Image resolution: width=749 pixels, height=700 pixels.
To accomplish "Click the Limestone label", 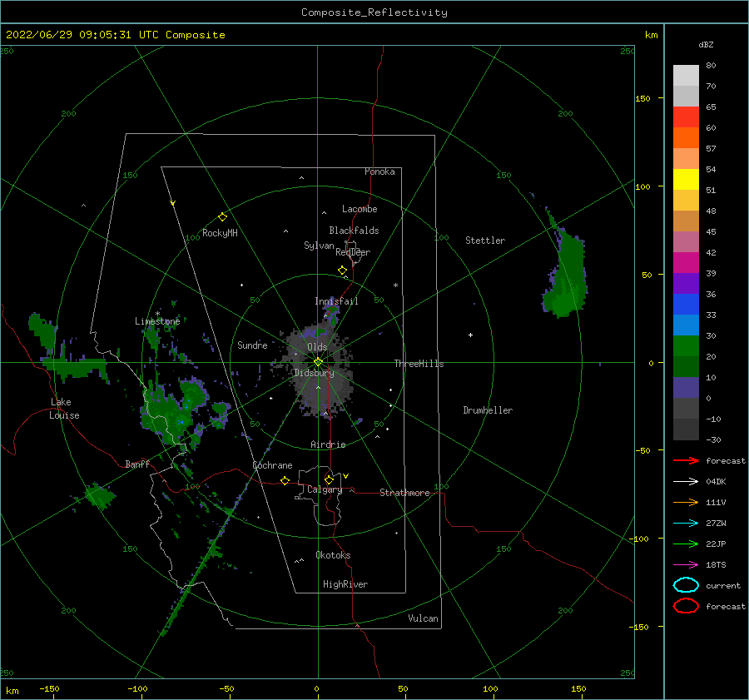I will tap(157, 321).
